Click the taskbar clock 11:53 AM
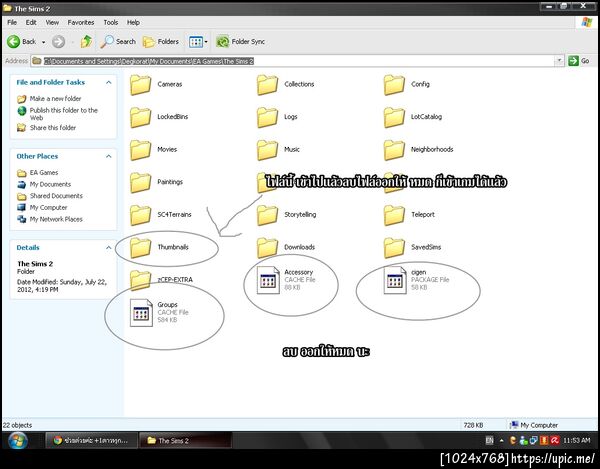The image size is (600, 469). 576,440
